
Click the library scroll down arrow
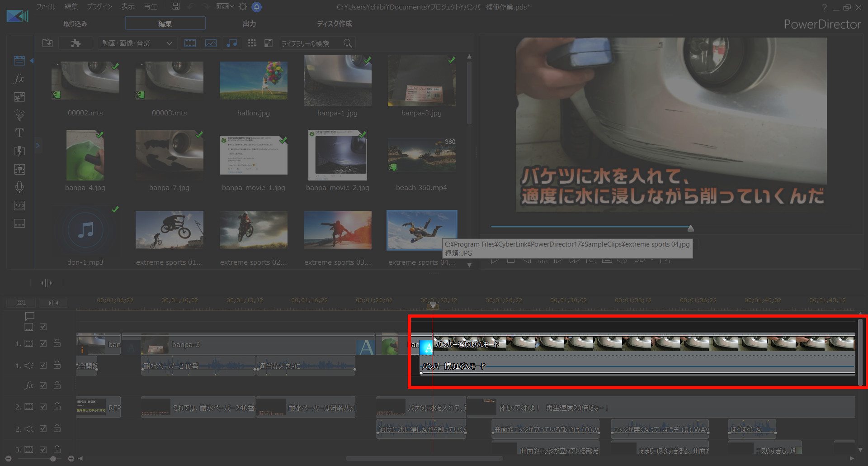(x=469, y=265)
